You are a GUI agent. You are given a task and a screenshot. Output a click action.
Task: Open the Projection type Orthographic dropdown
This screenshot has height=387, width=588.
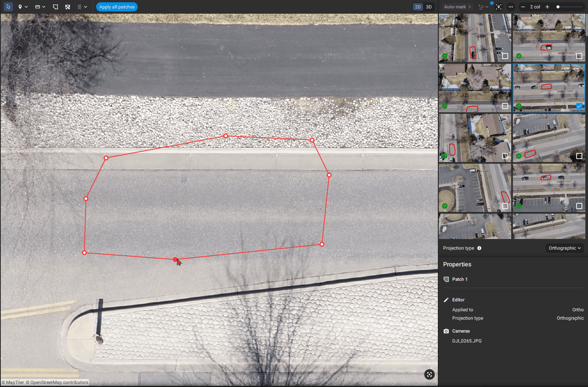pyautogui.click(x=564, y=248)
